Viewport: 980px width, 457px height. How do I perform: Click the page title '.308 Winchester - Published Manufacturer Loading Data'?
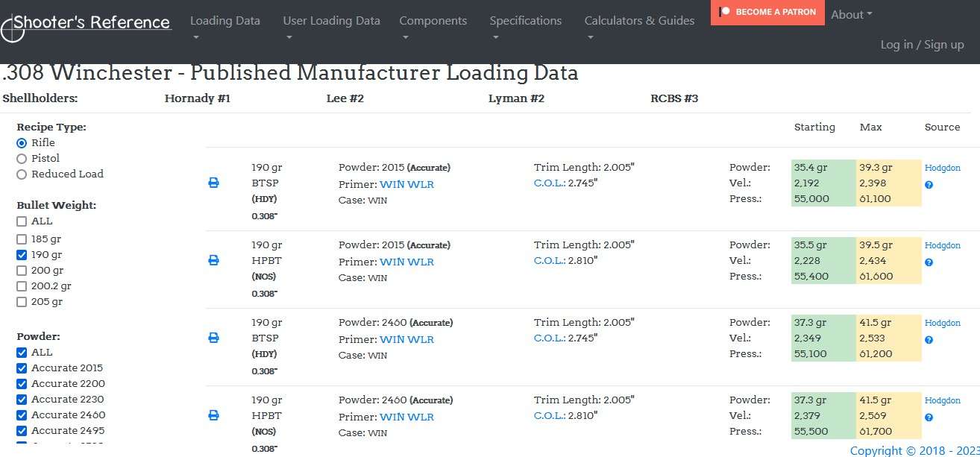point(291,73)
